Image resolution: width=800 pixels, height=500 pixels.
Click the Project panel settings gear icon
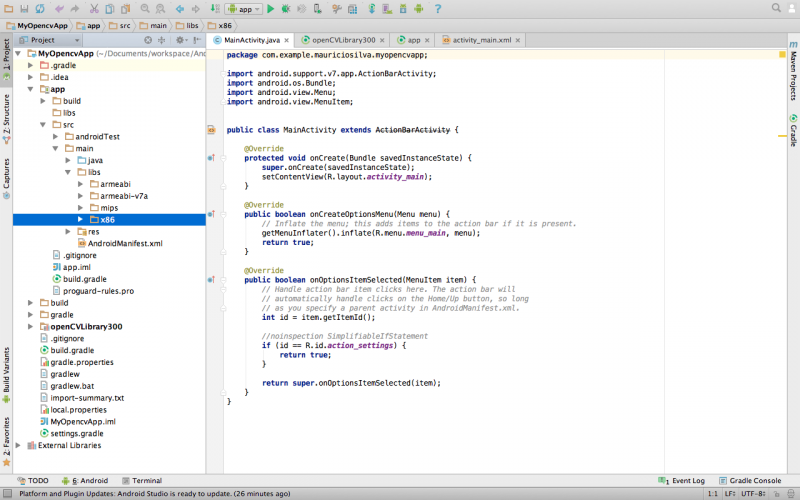[x=181, y=40]
